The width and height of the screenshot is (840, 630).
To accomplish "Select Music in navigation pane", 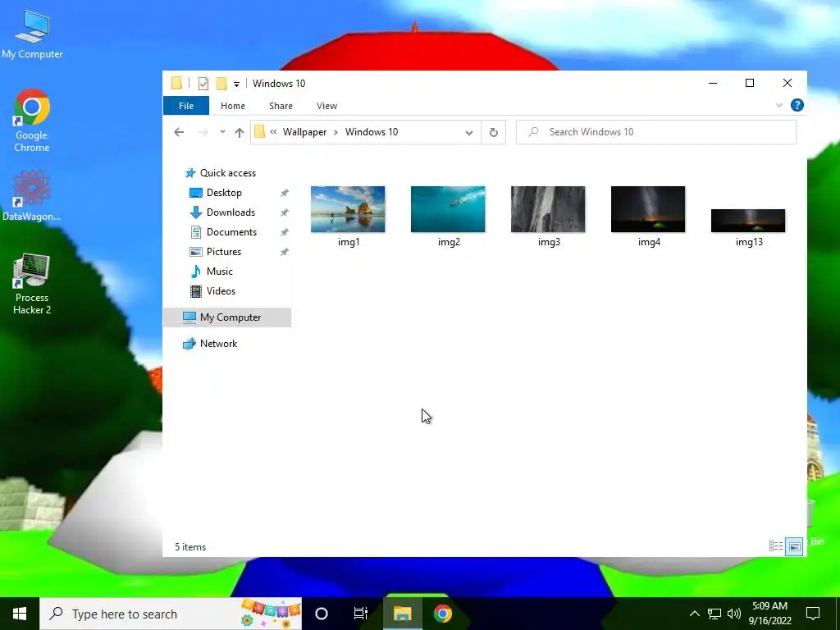I will (219, 272).
